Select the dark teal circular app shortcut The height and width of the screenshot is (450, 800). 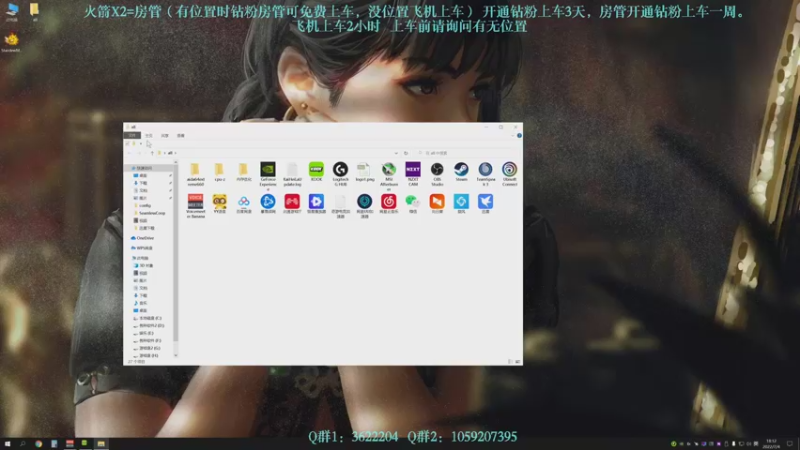click(x=364, y=206)
